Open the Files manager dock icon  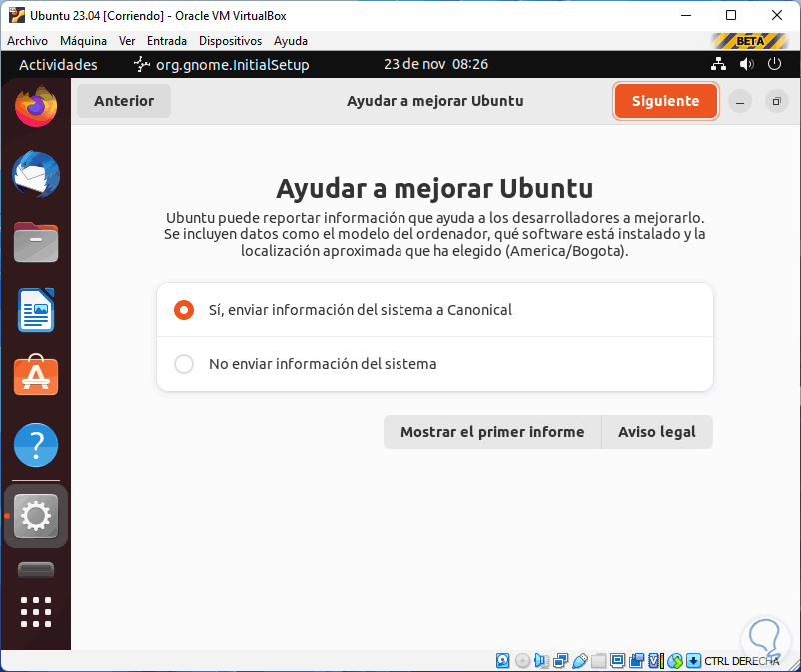(x=36, y=242)
